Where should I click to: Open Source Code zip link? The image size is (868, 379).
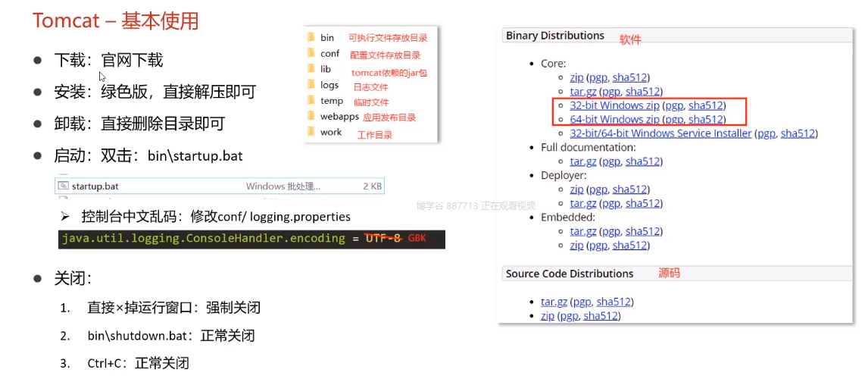pos(548,316)
